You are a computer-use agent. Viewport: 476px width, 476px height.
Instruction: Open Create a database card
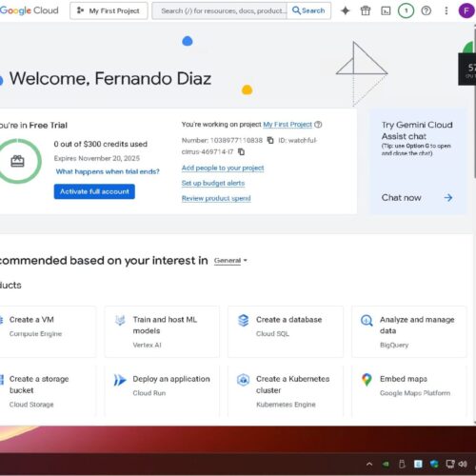point(286,331)
